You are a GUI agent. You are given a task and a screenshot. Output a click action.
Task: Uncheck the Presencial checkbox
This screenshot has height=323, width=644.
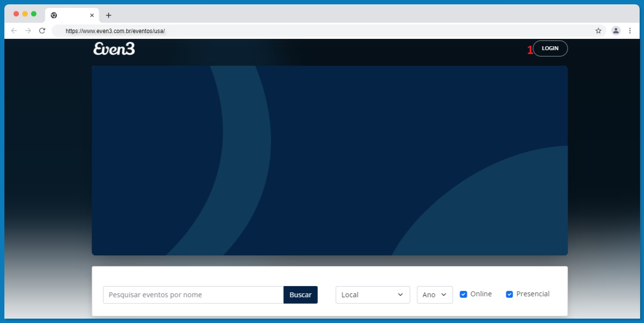click(510, 294)
